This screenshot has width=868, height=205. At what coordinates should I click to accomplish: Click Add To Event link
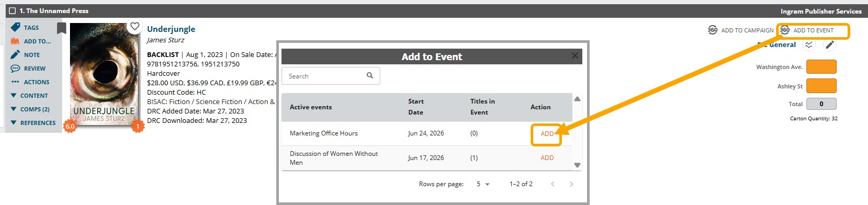(x=807, y=30)
